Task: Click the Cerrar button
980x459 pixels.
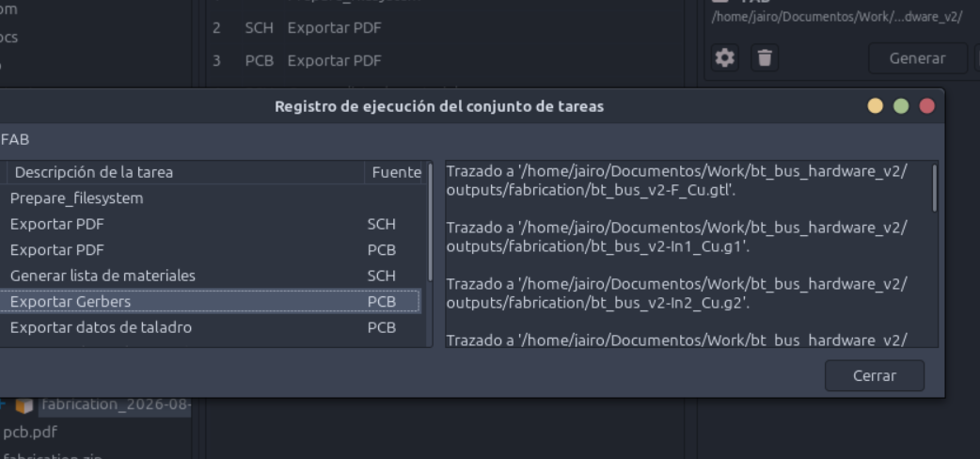Action: pos(875,376)
